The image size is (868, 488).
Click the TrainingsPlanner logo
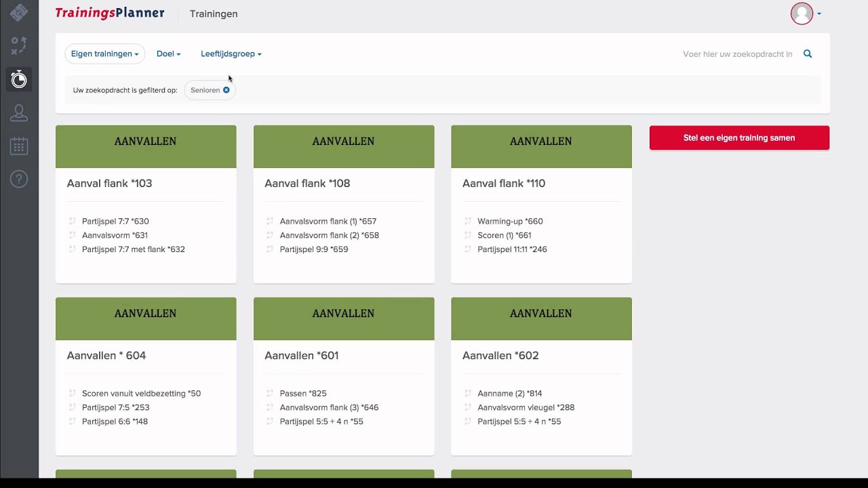pyautogui.click(x=110, y=14)
